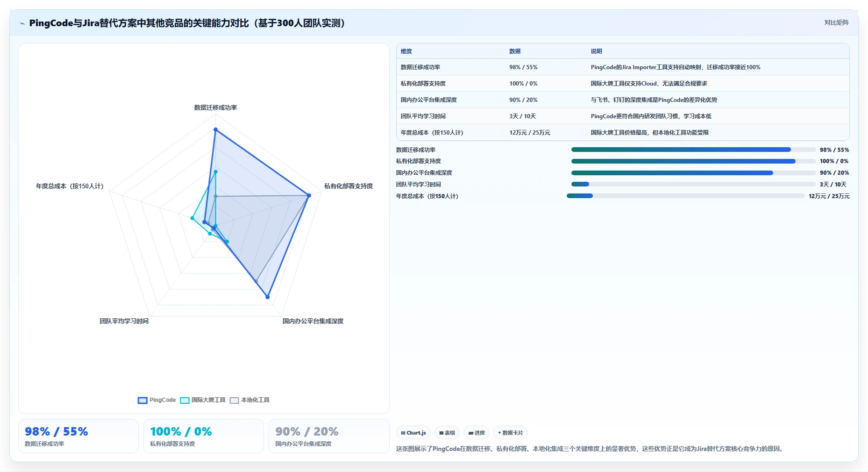Open the 90% / 20% 国内办公平台集成深度 stat card
The image size is (868, 472).
[329, 436]
